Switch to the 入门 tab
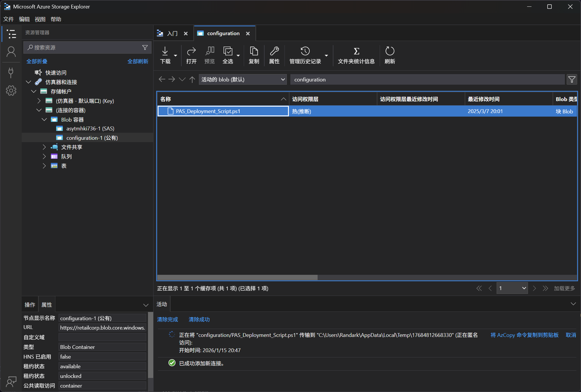 point(172,33)
